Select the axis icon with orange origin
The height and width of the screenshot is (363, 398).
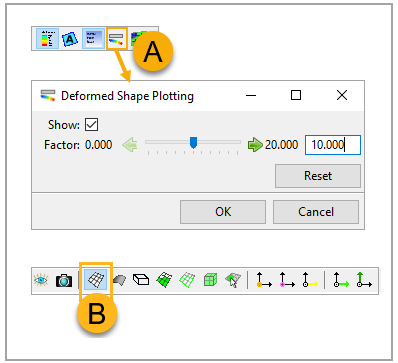[264, 280]
